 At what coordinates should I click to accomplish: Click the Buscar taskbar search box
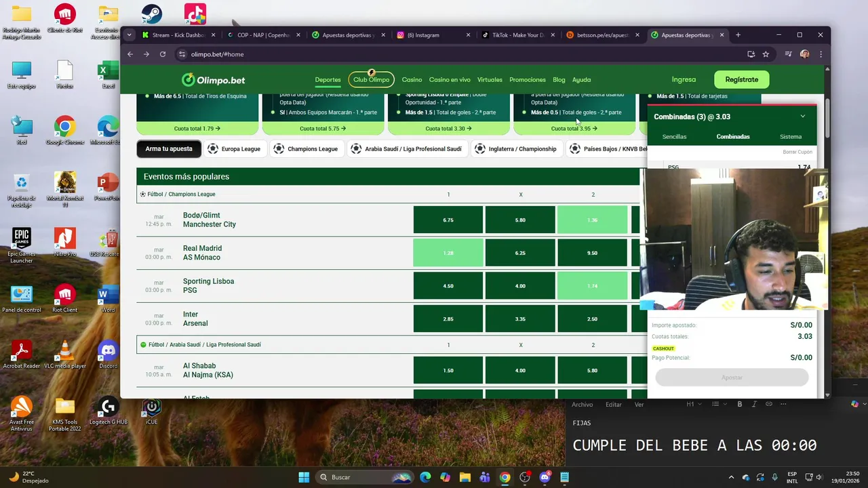point(366,477)
